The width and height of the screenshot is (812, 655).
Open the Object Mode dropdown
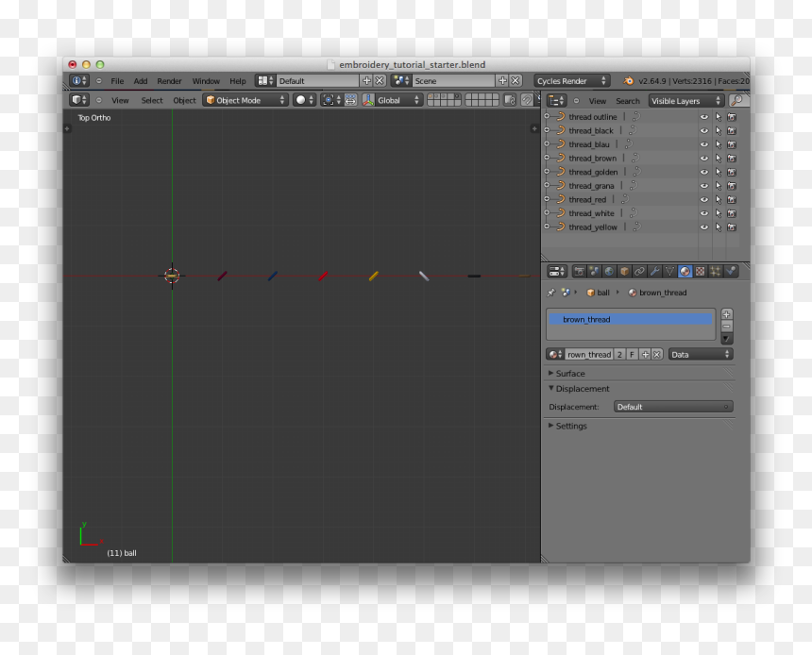click(245, 100)
